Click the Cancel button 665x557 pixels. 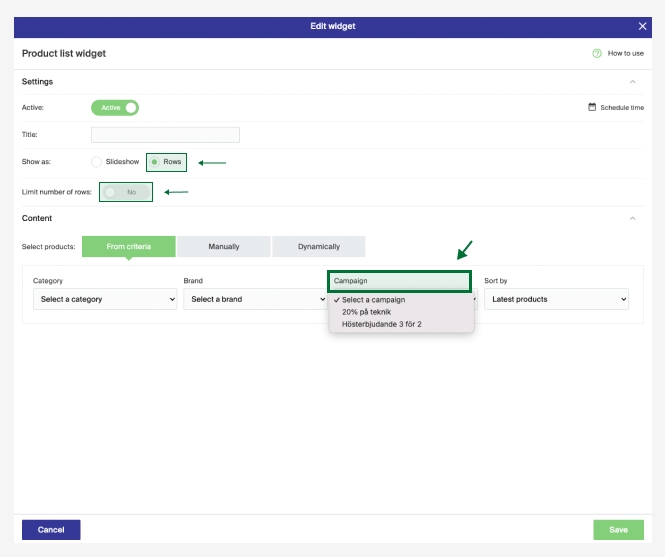click(51, 529)
